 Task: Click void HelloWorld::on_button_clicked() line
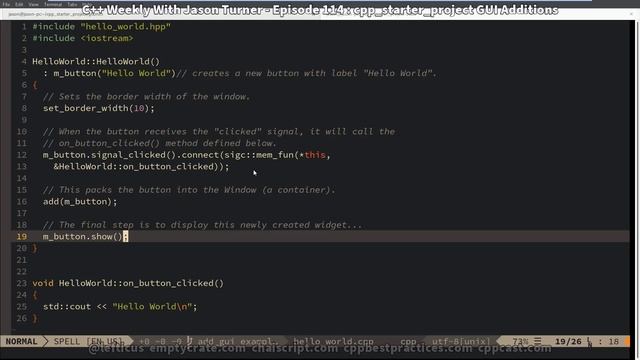tap(128, 283)
